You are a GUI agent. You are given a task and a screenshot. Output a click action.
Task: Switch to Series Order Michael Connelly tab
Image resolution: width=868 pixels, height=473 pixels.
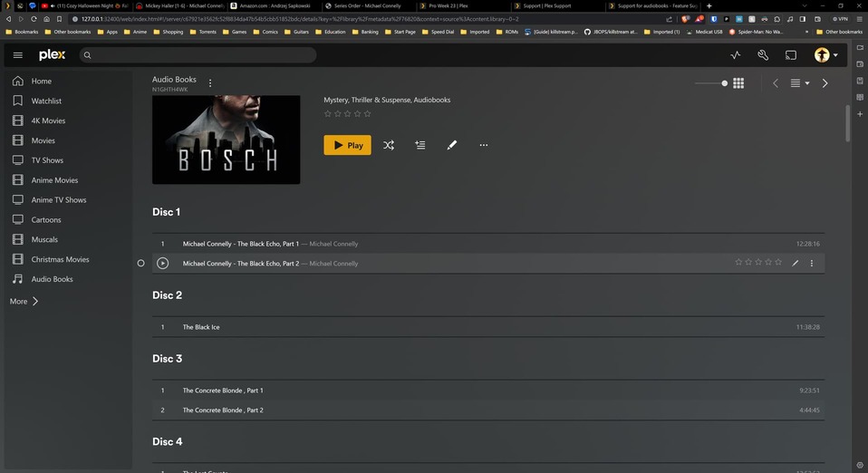point(369,5)
